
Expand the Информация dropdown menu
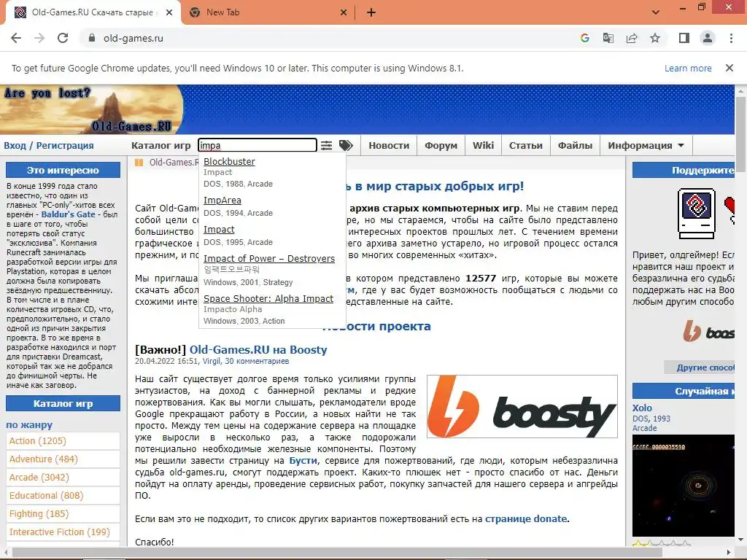pyautogui.click(x=646, y=145)
